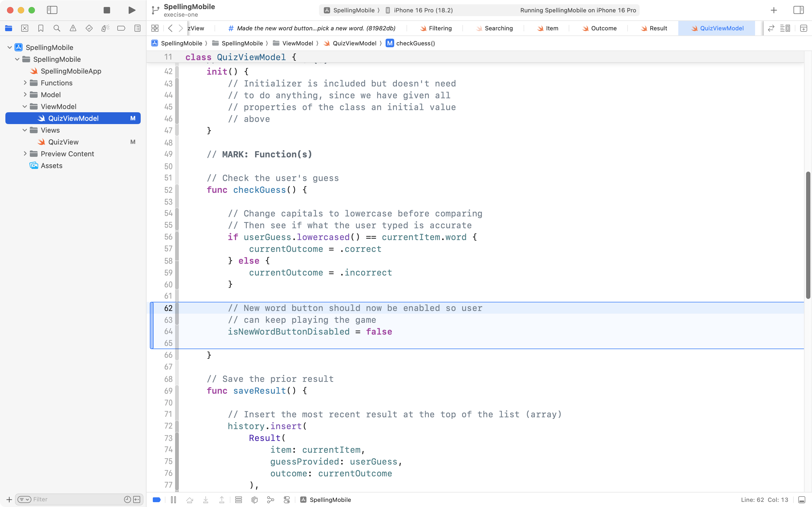Screen dimensions: 812x507
Task: Click the Debug View Hierarchy icon
Action: click(255, 500)
